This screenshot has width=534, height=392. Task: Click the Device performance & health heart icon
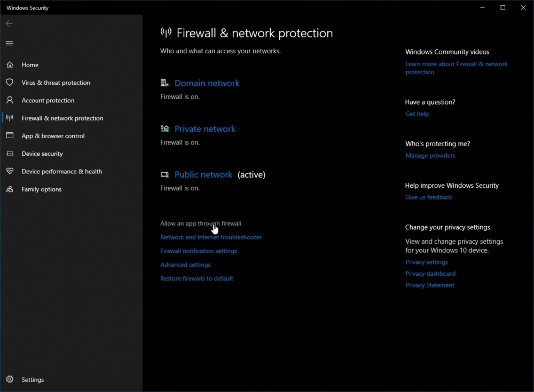(10, 171)
